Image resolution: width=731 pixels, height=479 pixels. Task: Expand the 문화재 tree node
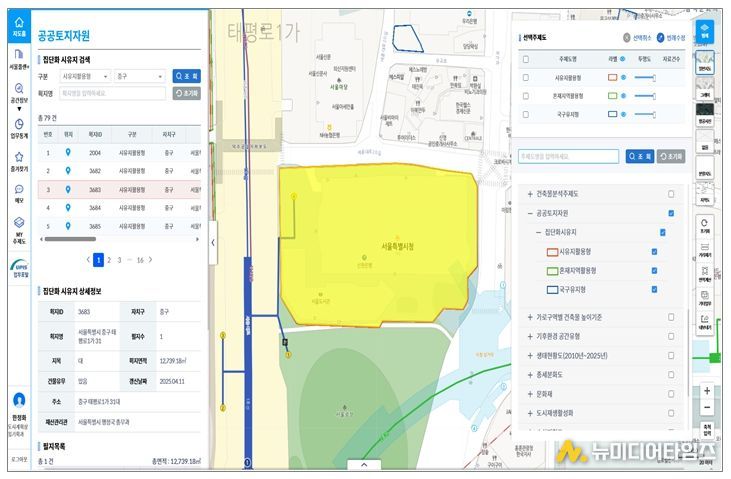tap(530, 393)
